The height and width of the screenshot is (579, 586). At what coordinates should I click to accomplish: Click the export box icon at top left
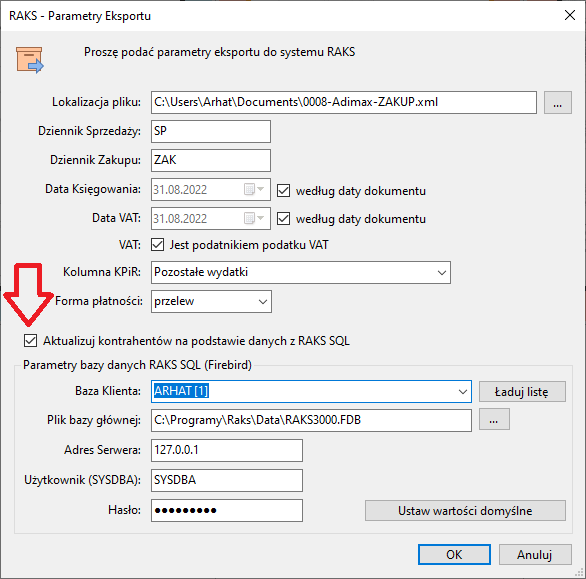pyautogui.click(x=30, y=60)
